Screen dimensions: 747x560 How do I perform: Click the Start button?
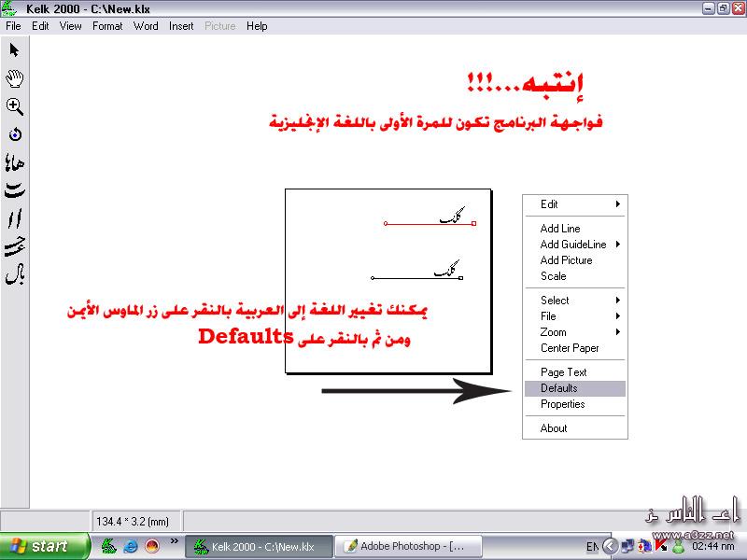coord(44,546)
